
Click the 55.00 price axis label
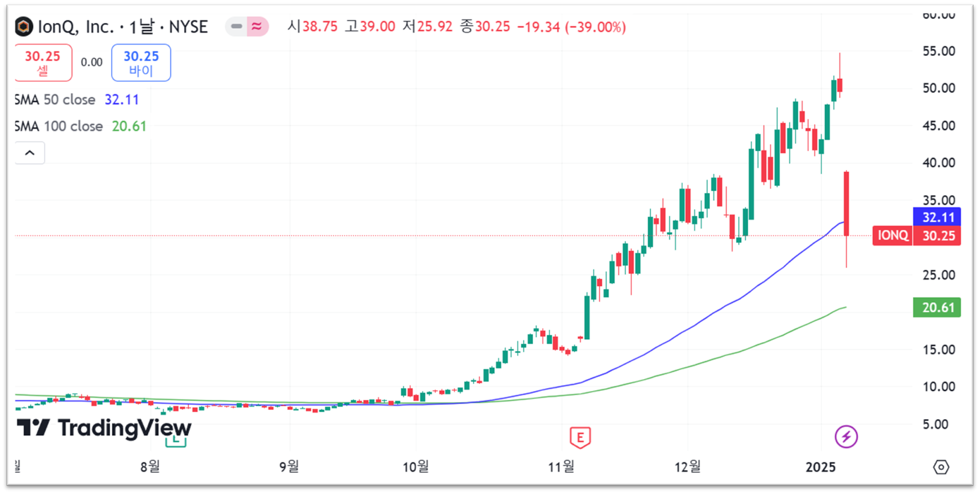[939, 51]
